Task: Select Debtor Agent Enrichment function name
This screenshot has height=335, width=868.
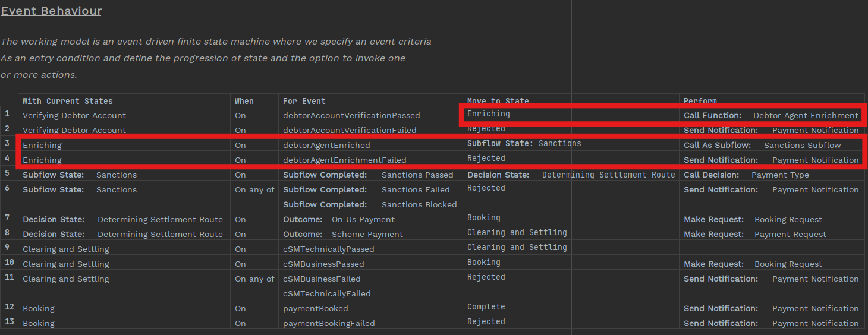Action: 806,115
